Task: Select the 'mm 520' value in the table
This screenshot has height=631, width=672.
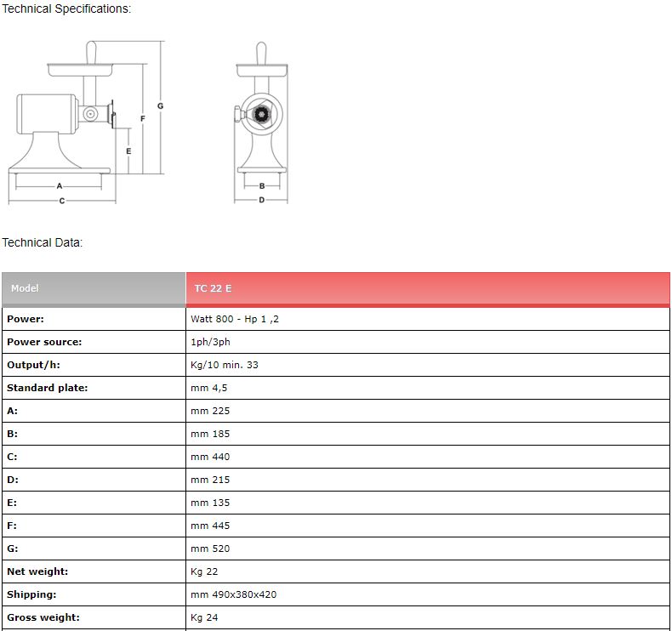Action: (210, 549)
